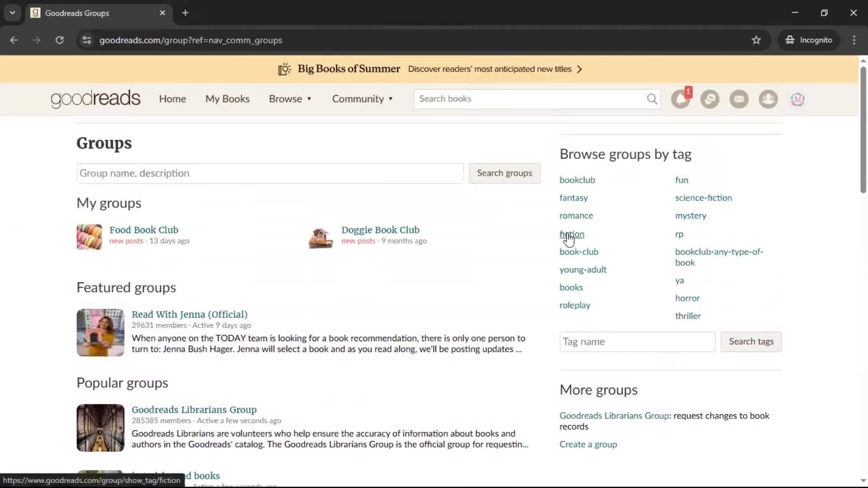868x488 pixels.
Task: Open Food Book Club group
Action: [144, 230]
